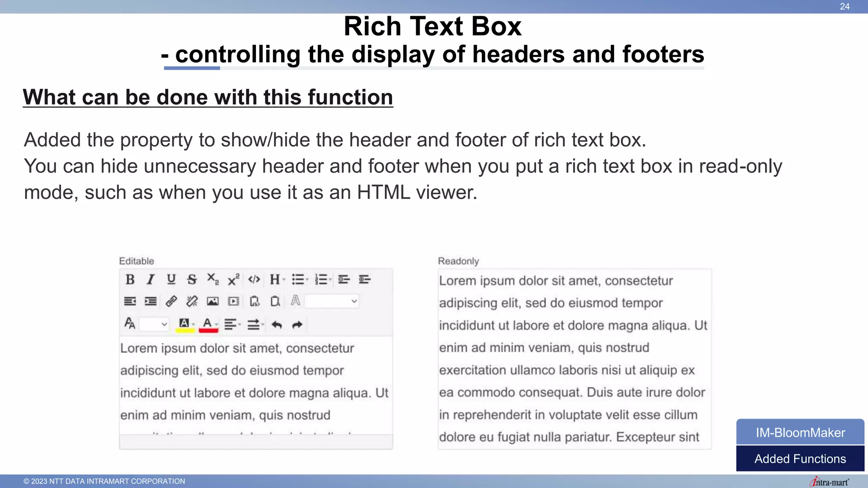Viewport: 868px width, 488px height.
Task: Toggle bold formatting in Editable toolbar
Action: click(x=130, y=280)
